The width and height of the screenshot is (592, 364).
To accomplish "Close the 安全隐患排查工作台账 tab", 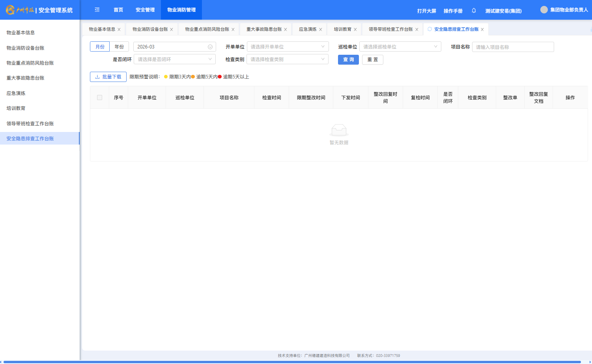I will pyautogui.click(x=482, y=30).
